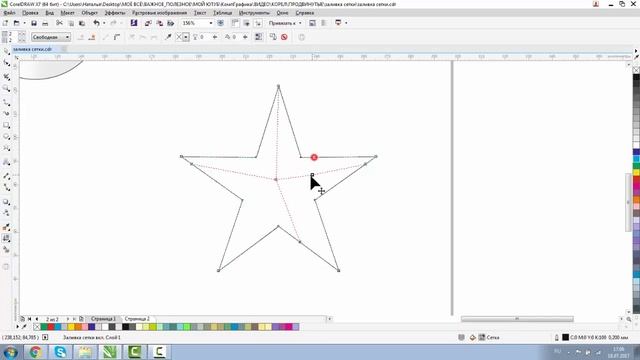Toggle the Show grid button
The height and width of the screenshot is (360, 640).
(x=247, y=23)
